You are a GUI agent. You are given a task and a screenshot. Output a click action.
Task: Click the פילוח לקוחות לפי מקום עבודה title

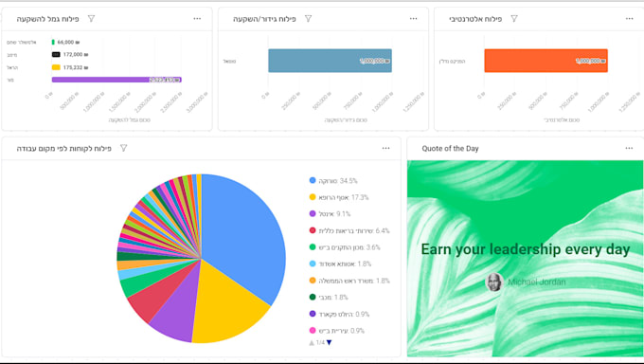click(x=64, y=149)
